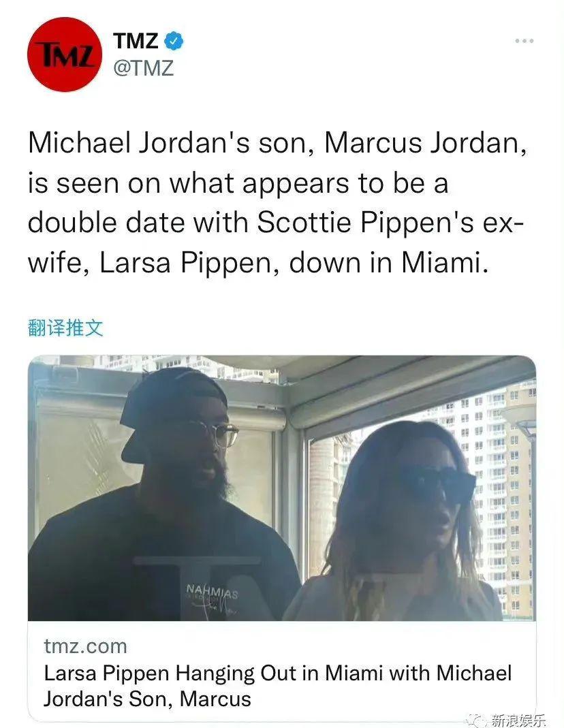Click 'Jordan's Son, Marcus' in the card title

[147, 699]
